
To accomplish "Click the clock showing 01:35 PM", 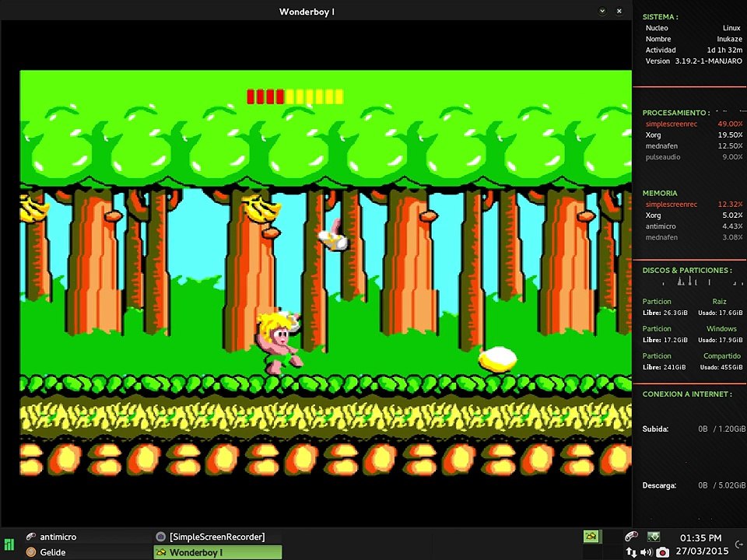I will click(700, 538).
